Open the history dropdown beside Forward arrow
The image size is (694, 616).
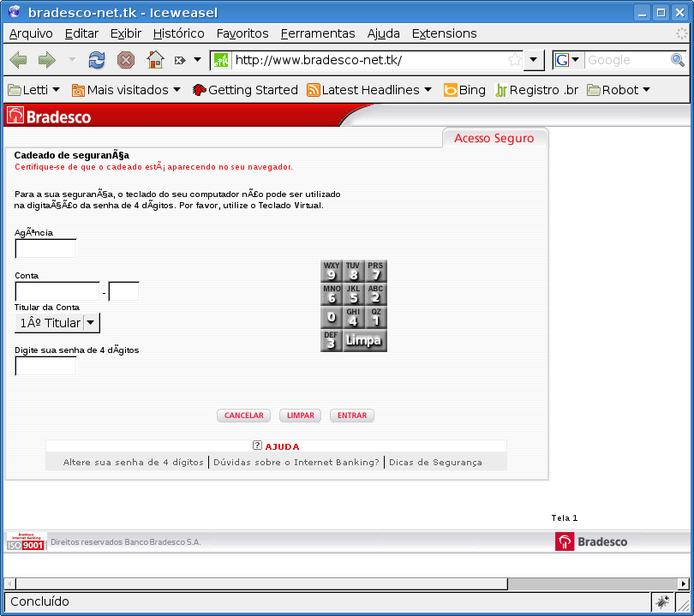pos(72,59)
